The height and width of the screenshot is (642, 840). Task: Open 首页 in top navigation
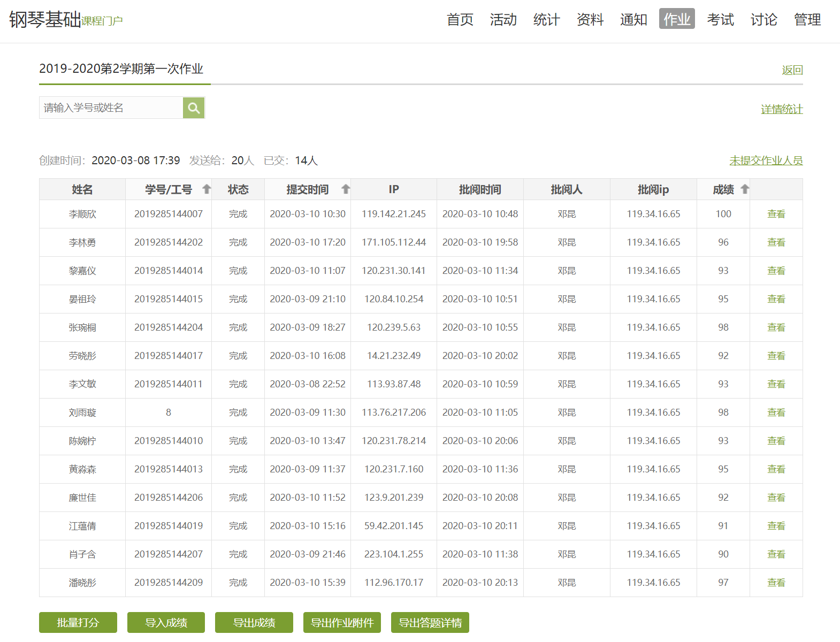(460, 19)
